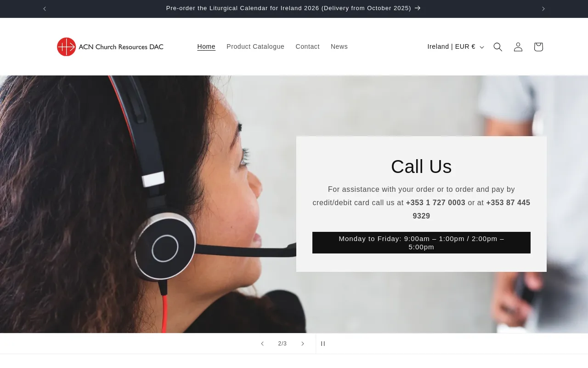This screenshot has height=368, width=588.
Task: Open the Contact page link
Action: tap(307, 46)
